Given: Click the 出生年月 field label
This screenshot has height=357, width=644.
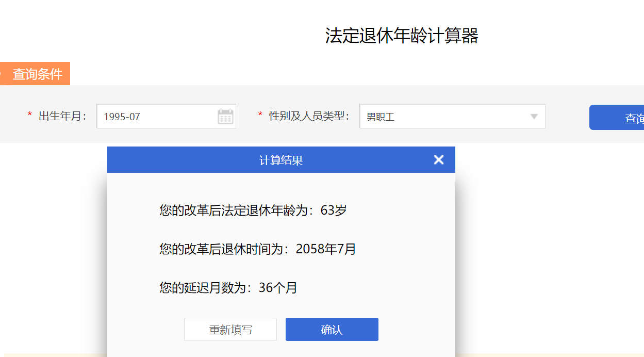Looking at the screenshot, I should point(63,116).
